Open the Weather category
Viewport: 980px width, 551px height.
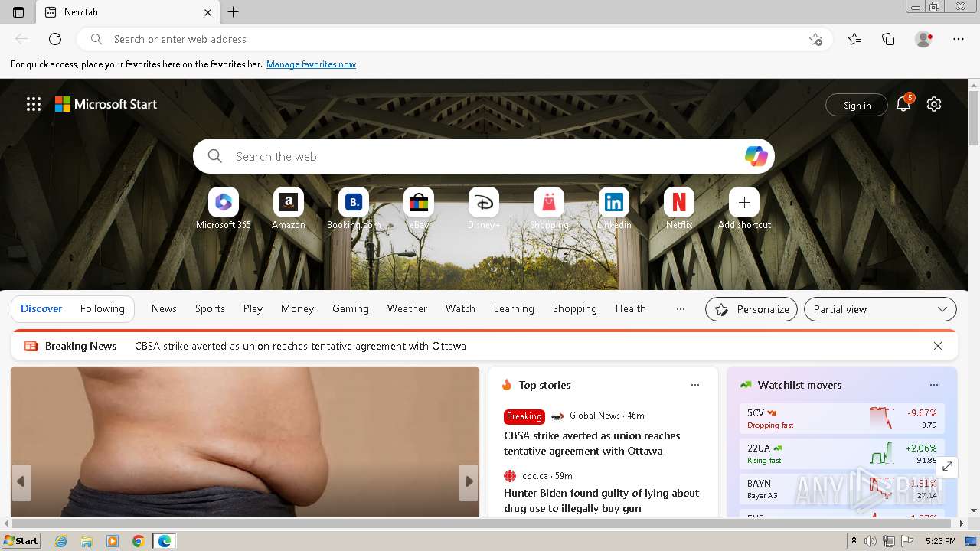click(x=407, y=309)
